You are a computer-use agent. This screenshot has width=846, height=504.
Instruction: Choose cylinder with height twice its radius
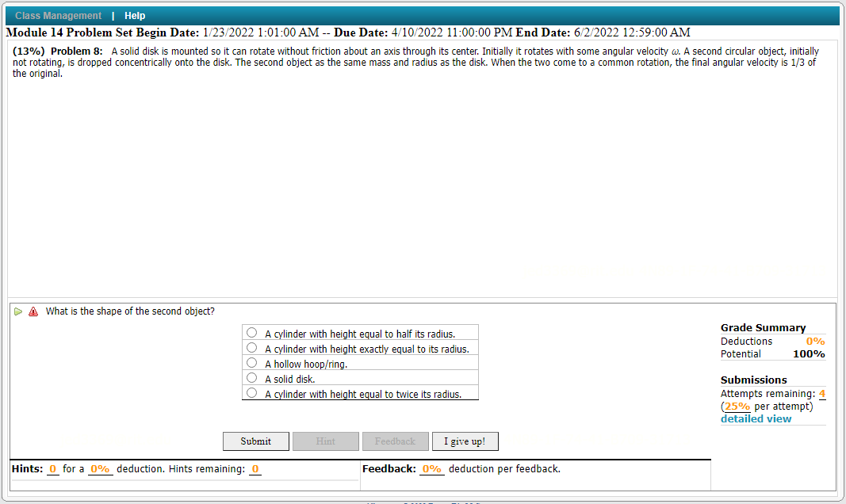(251, 392)
